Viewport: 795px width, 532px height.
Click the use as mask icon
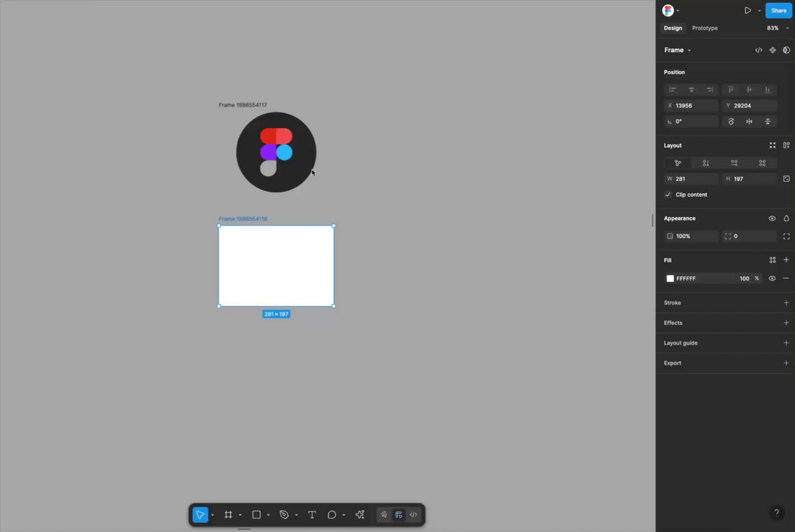[786, 50]
